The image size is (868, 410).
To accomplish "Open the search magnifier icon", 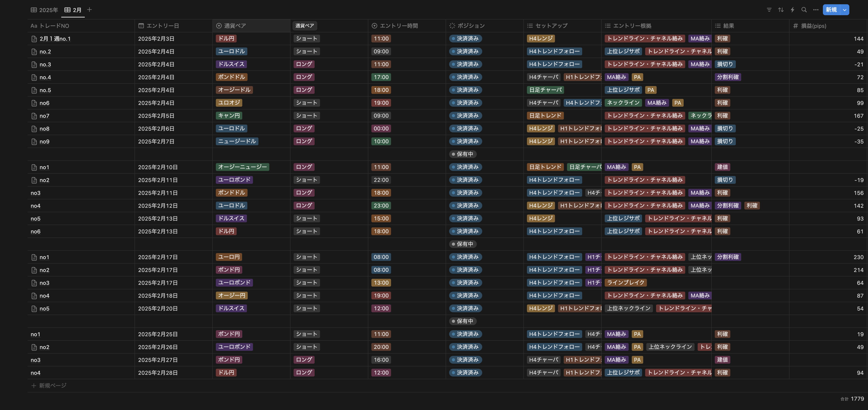I will click(x=804, y=10).
